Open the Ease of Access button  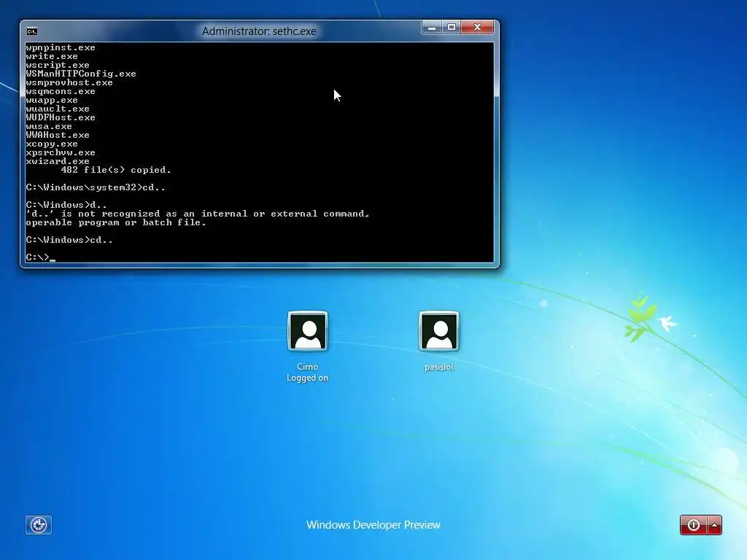39,525
